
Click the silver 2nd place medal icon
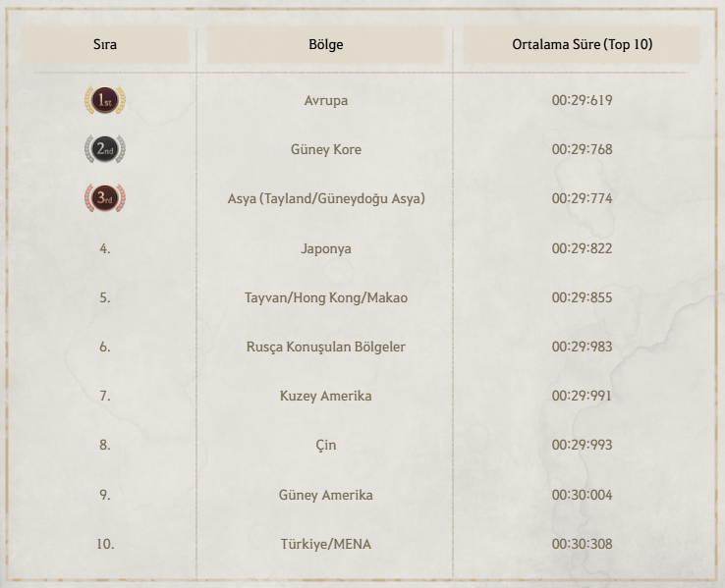[x=105, y=149]
